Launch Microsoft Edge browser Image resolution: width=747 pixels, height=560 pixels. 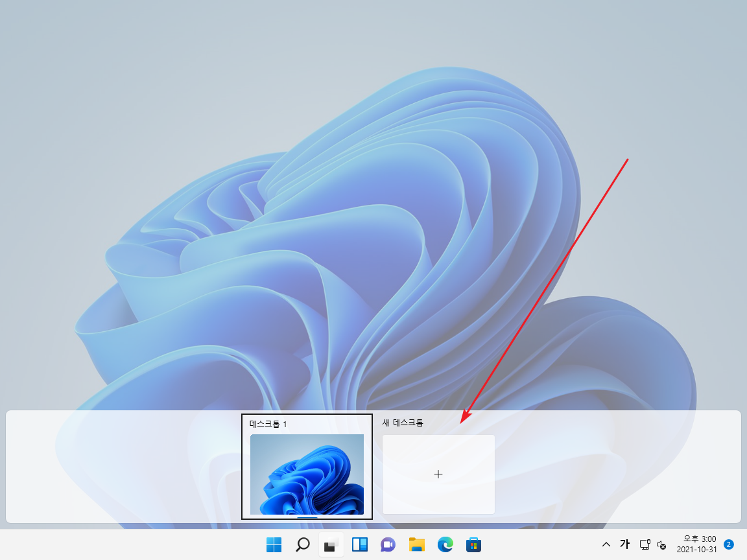point(445,544)
